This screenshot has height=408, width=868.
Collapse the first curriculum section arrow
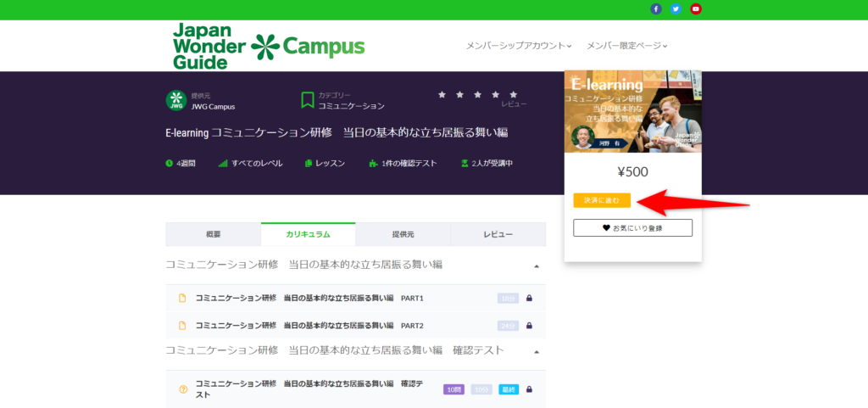[536, 266]
